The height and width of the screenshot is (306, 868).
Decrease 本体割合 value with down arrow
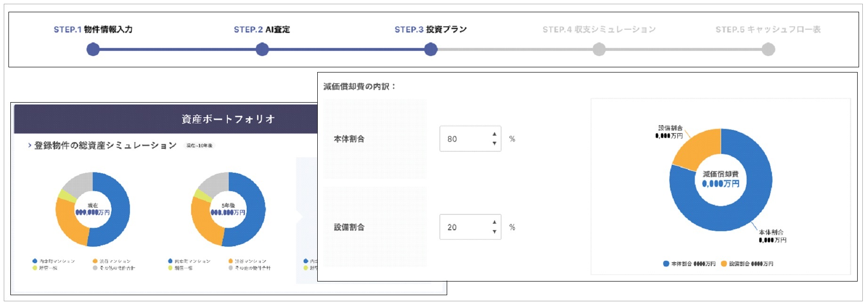pyautogui.click(x=494, y=143)
